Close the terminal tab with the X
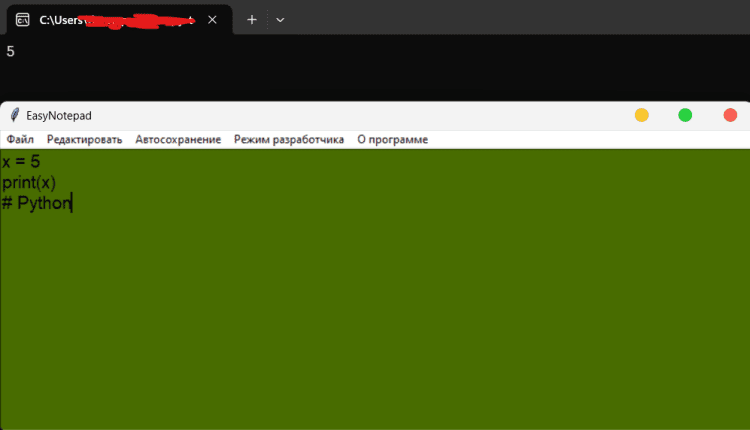 click(212, 20)
